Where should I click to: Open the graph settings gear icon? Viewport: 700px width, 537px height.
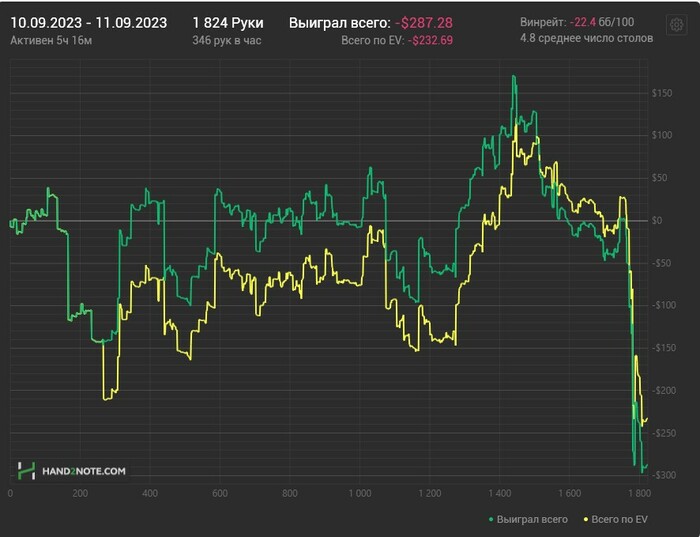[x=676, y=25]
